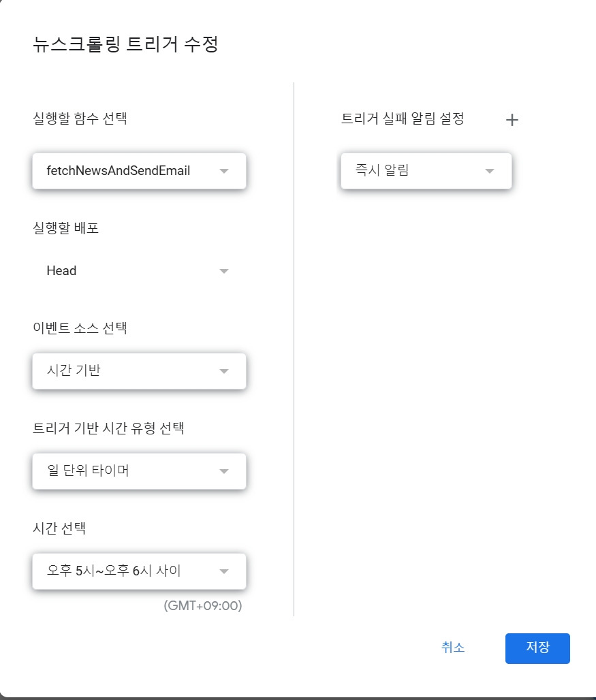Open the 오후 5시~오후 6시 사이 time dropdown
The image size is (596, 700).
point(139,571)
